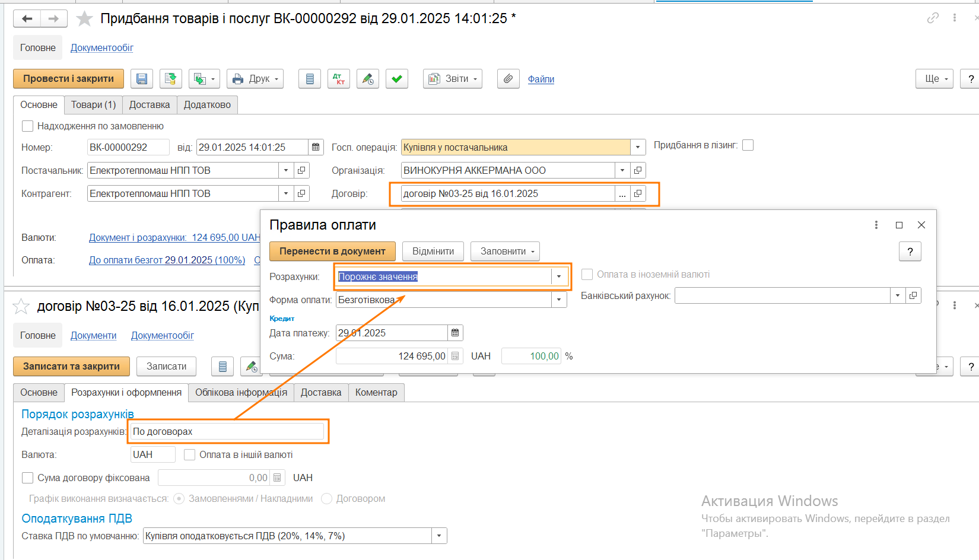
Task: Open Постачальник record with open icon
Action: (301, 170)
